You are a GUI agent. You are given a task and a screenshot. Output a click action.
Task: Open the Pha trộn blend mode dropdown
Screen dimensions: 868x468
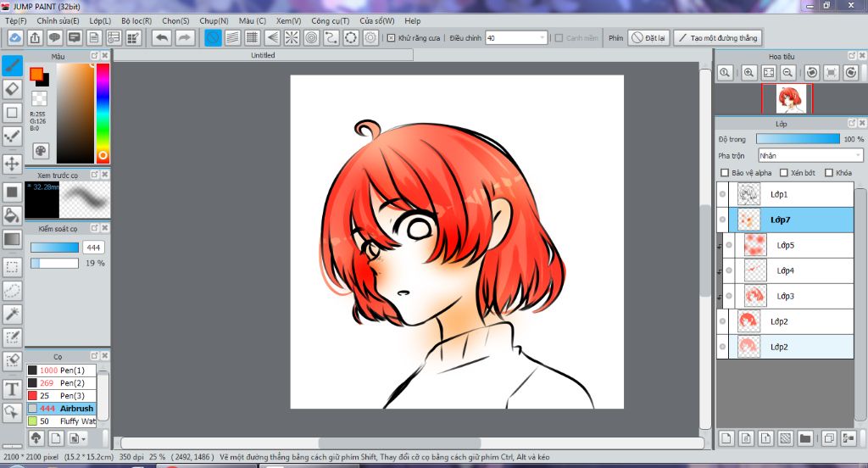point(810,156)
